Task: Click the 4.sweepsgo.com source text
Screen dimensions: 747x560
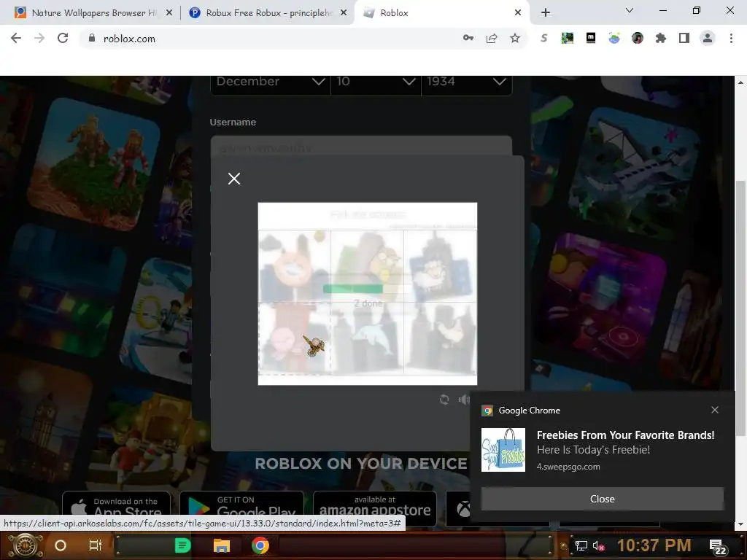Action: point(568,467)
